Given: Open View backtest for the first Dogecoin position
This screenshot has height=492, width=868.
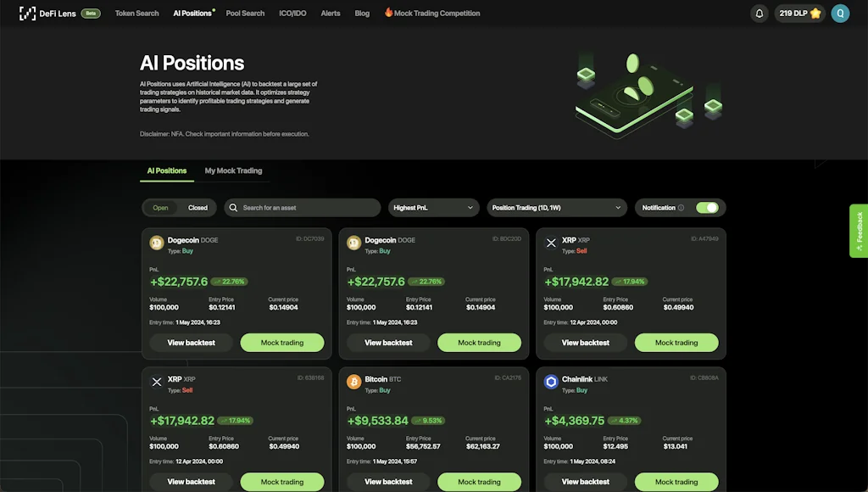Looking at the screenshot, I should click(x=190, y=343).
